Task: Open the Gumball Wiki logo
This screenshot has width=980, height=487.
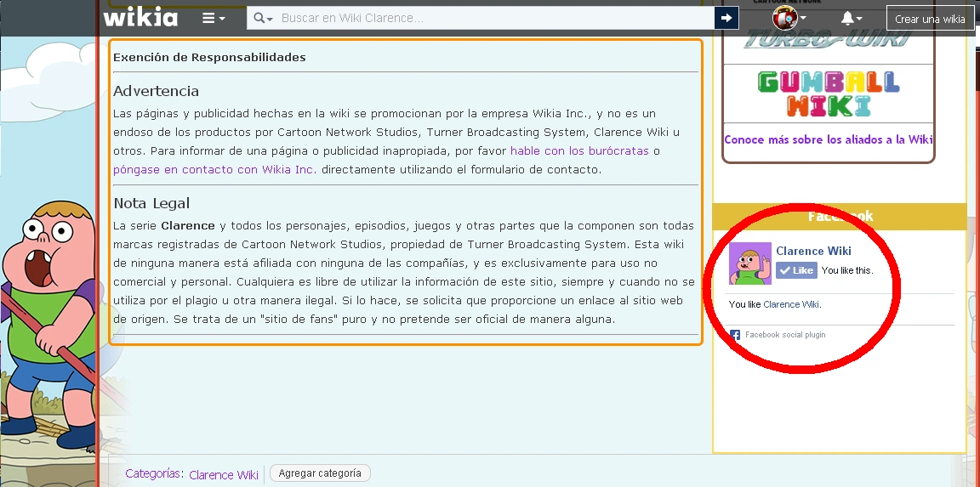Action: 828,94
